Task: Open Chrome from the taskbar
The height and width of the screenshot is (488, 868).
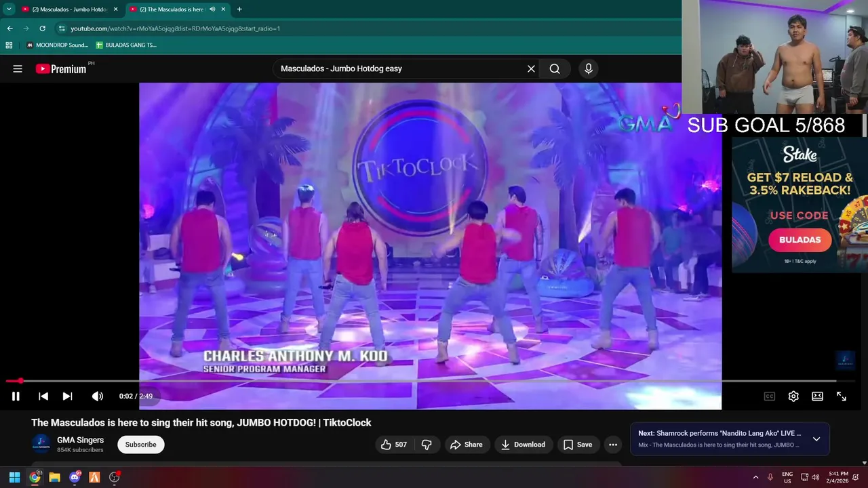Action: coord(35,477)
